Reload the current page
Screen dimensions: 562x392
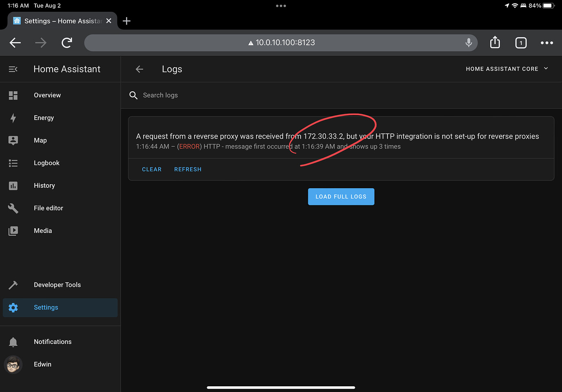pos(66,42)
